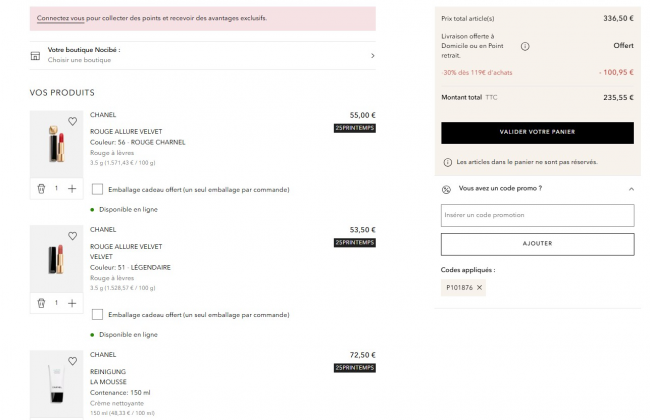Click plus icon for Légendaire lipstick quantity
Screen dimensions: 650x420
tap(72, 303)
